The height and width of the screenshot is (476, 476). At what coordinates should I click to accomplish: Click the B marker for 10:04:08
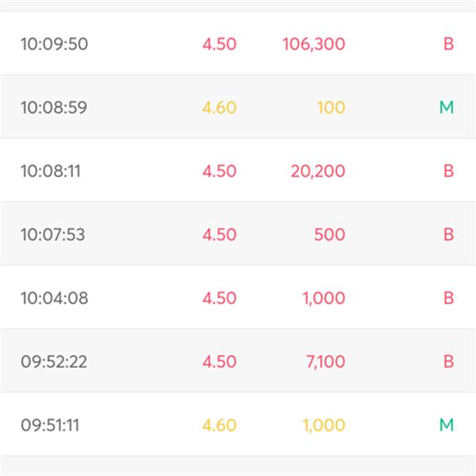pos(449,297)
